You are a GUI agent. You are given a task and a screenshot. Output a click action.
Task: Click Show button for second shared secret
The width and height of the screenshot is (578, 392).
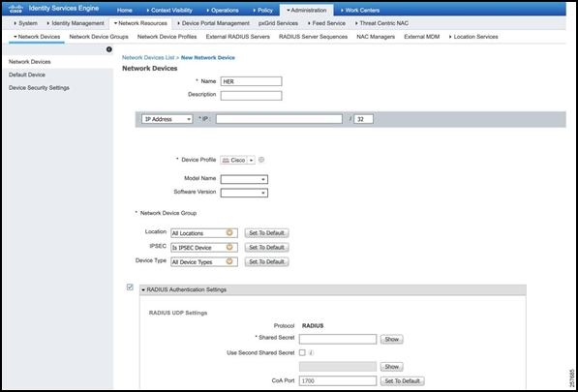(x=391, y=367)
